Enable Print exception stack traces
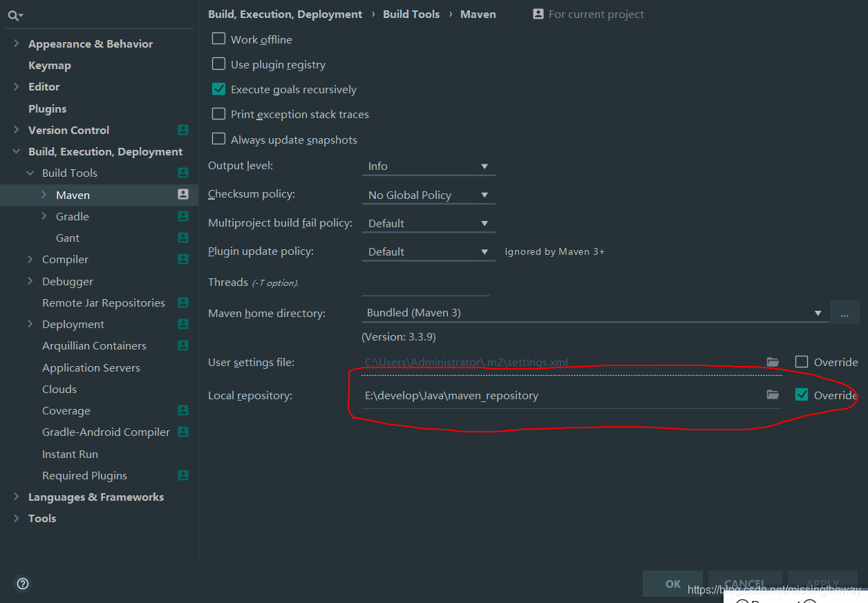The height and width of the screenshot is (603, 868). coord(218,114)
